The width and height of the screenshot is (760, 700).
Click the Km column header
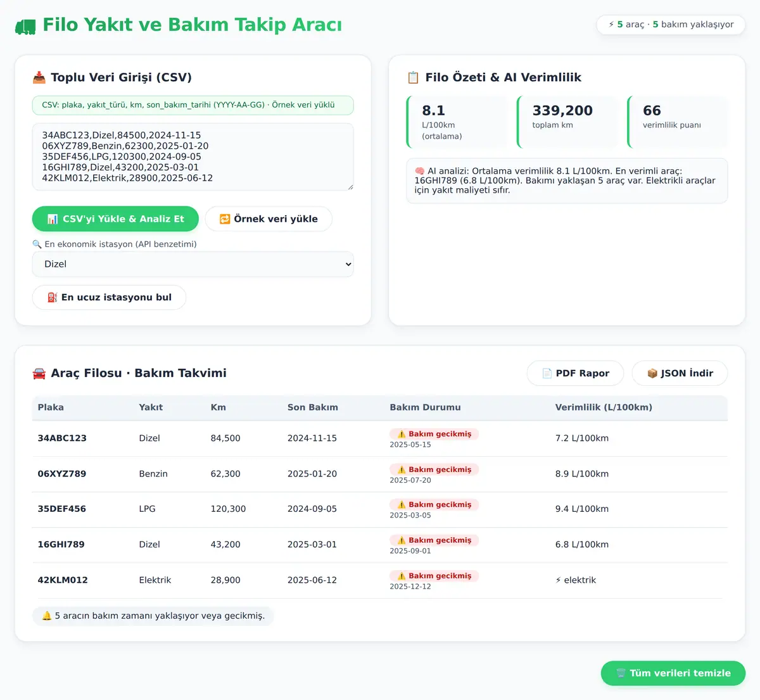[x=218, y=408]
